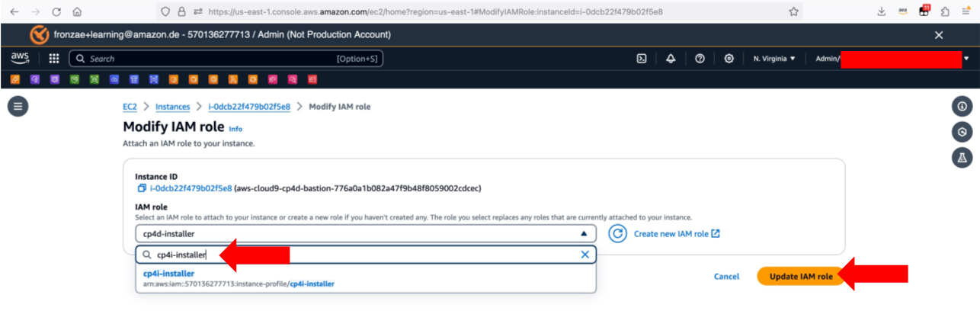Click the shield tracking protection icon

(x=166, y=11)
